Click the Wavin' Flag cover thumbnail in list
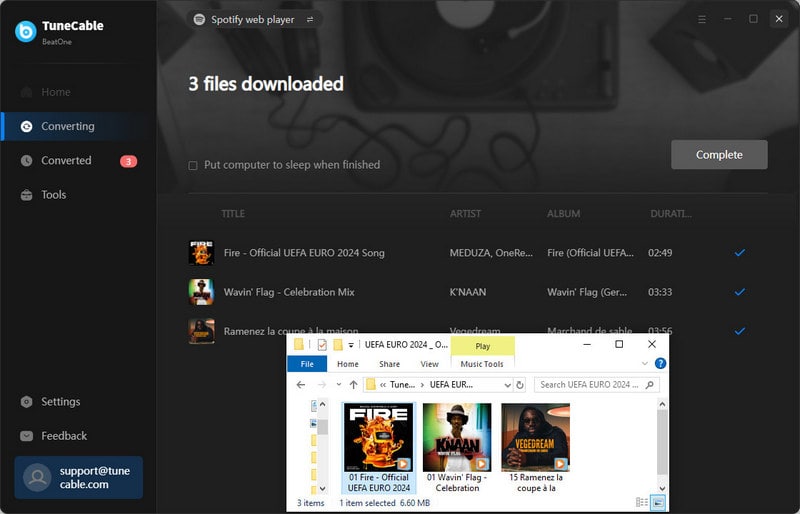The image size is (800, 514). click(x=201, y=292)
